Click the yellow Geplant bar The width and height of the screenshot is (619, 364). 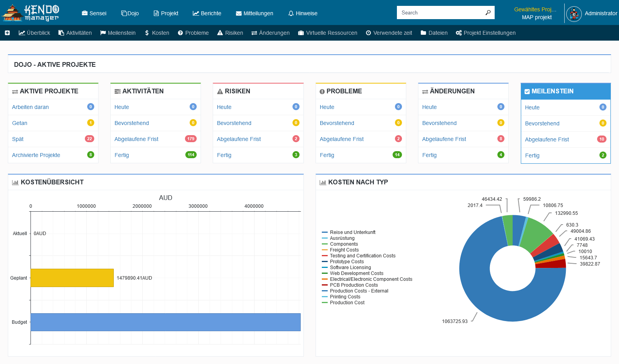[72, 278]
